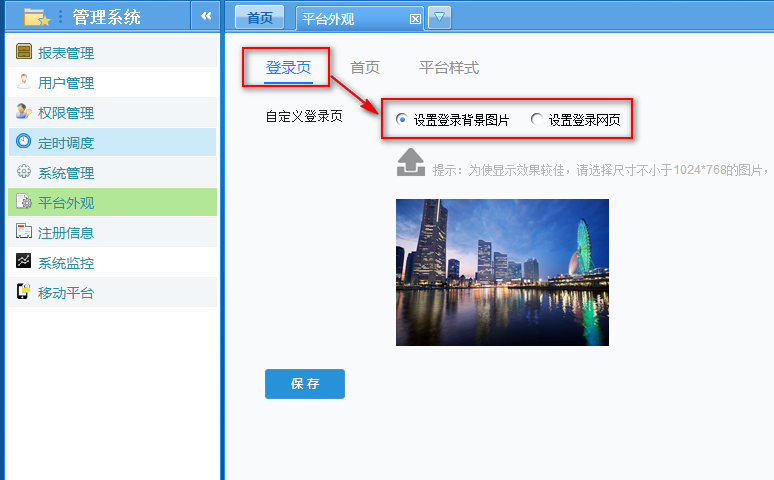The width and height of the screenshot is (774, 480).
Task: Open 系统管理 in the sidebar
Action: 113,172
